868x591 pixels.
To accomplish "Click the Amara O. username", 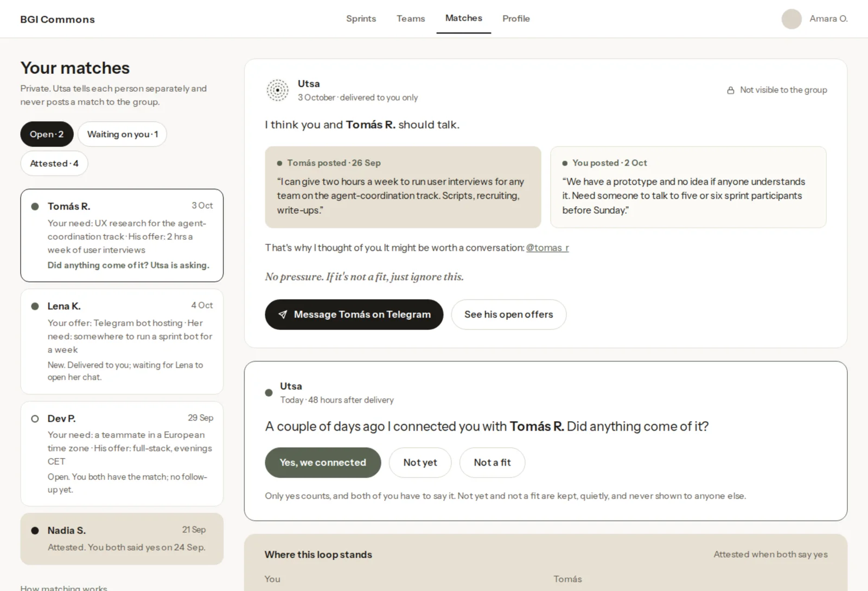I will tap(828, 19).
